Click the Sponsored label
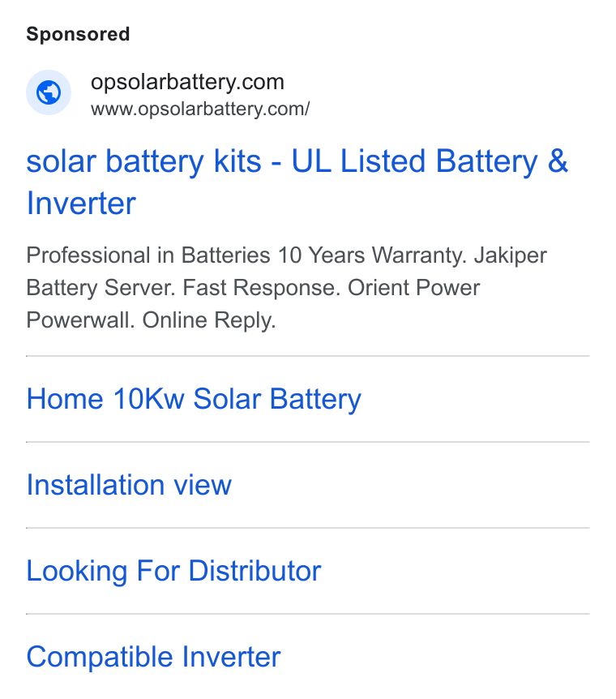The height and width of the screenshot is (699, 616). (78, 34)
